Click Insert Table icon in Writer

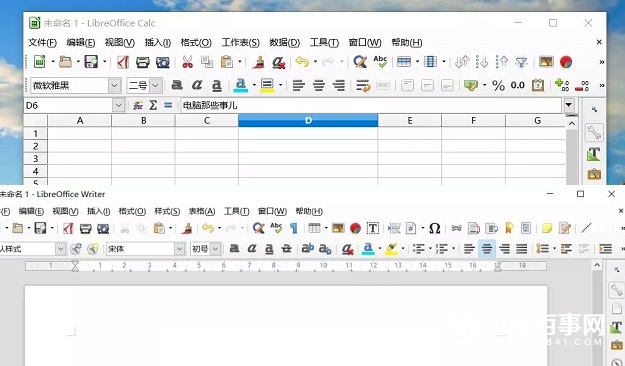[314, 228]
